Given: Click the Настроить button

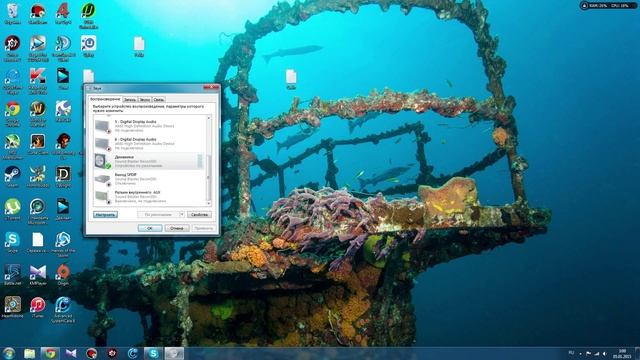Looking at the screenshot, I should [105, 214].
